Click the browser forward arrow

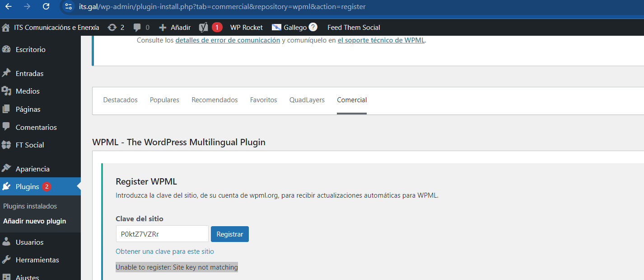[x=27, y=6]
